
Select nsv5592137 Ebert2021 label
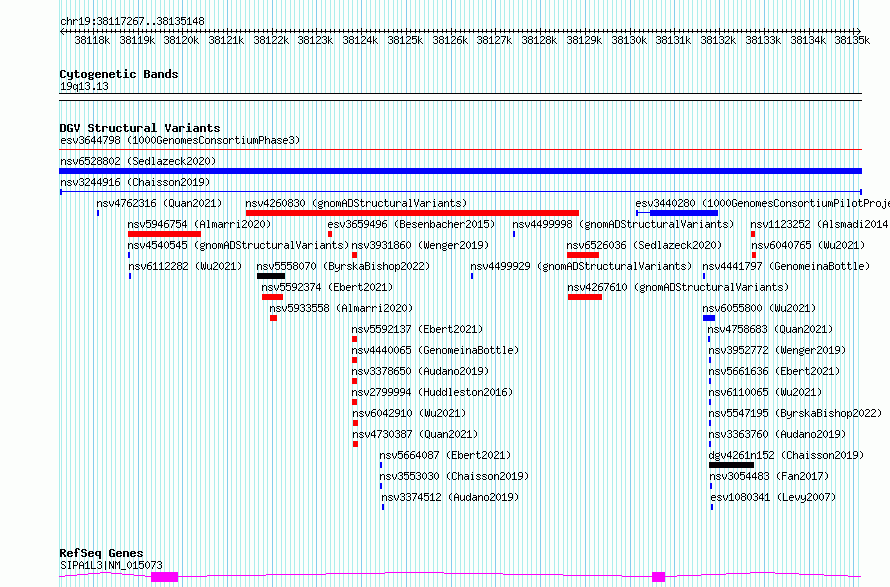tap(417, 329)
